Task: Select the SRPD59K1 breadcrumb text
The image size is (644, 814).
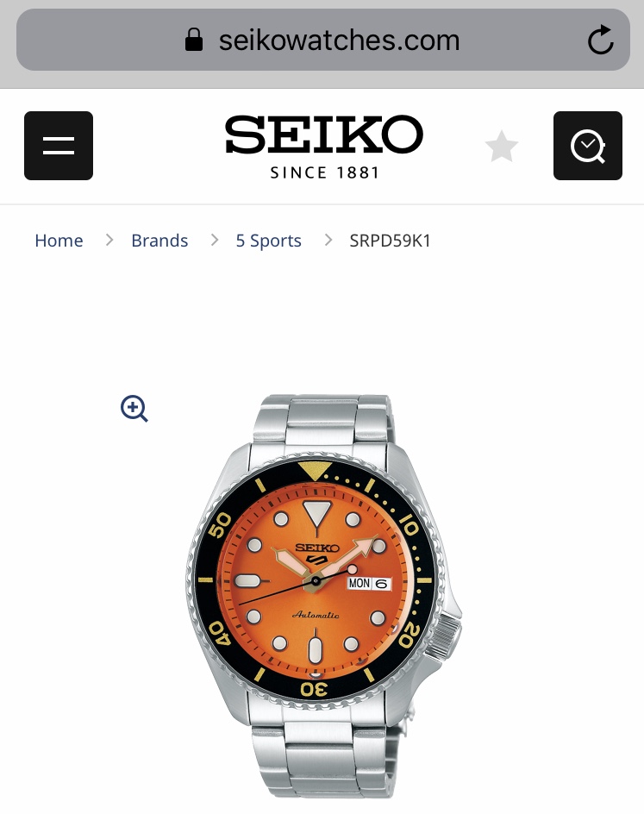Action: (390, 241)
